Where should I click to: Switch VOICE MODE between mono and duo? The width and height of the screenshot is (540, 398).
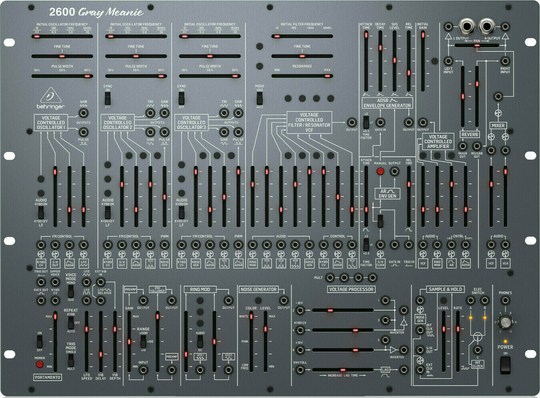pyautogui.click(x=71, y=292)
